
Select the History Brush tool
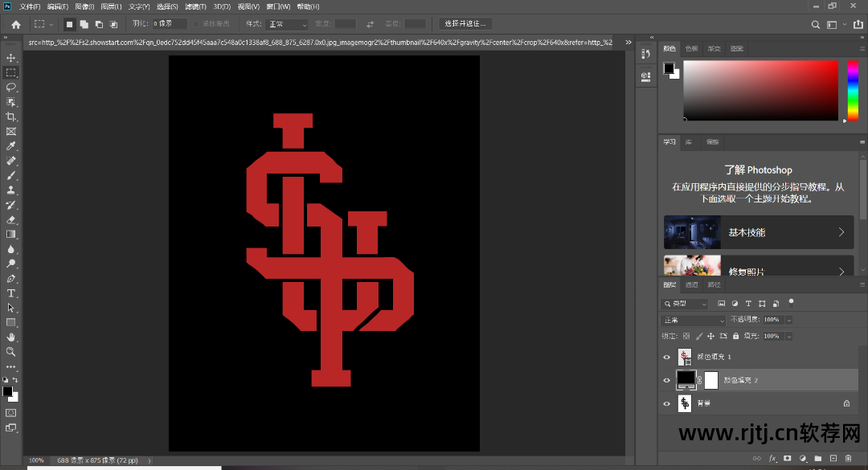click(10, 205)
